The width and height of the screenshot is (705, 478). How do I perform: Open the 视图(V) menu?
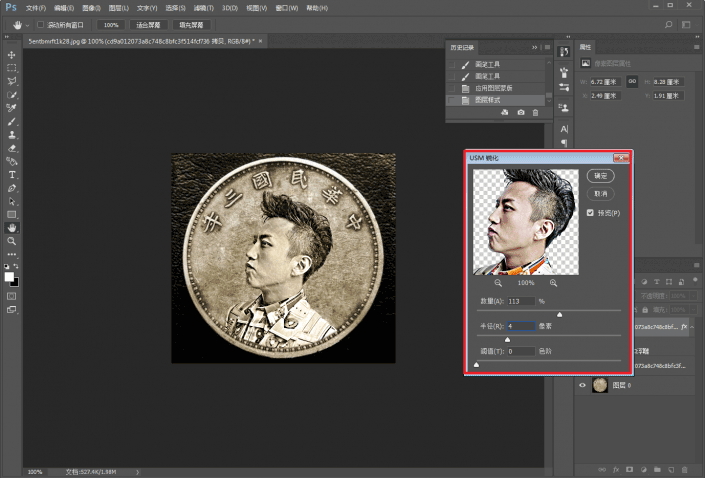pyautogui.click(x=256, y=8)
